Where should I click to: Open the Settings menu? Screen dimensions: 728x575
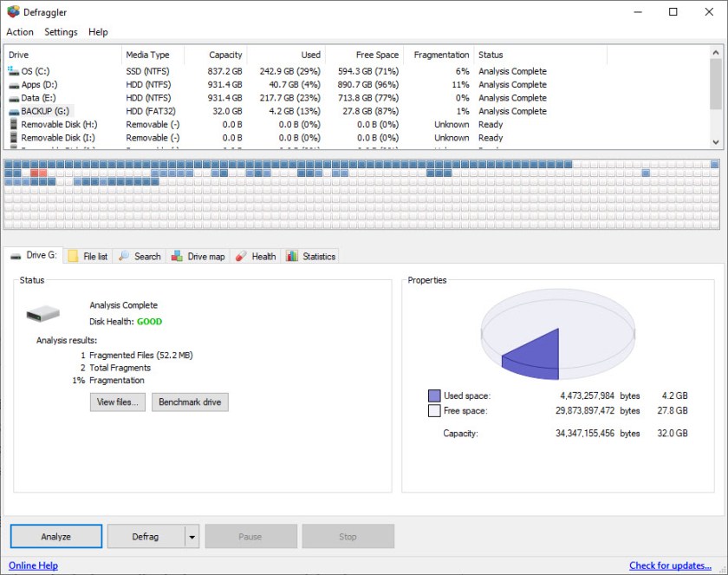pyautogui.click(x=61, y=32)
